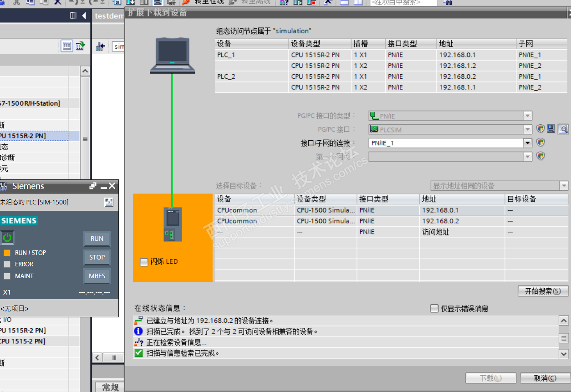The width and height of the screenshot is (571, 392).
Task: Click the MAINT LED indicator in PLCSIM
Action: coord(7,276)
